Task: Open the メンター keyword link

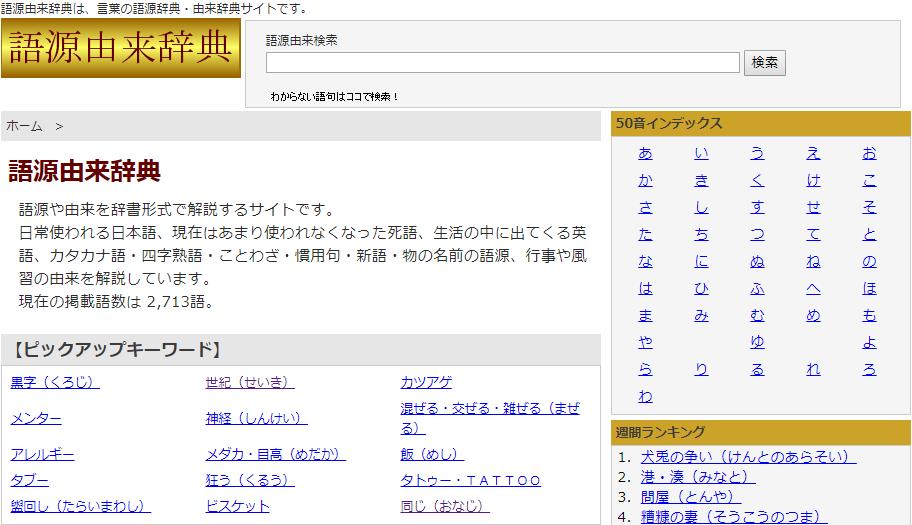Action: pyautogui.click(x=36, y=418)
